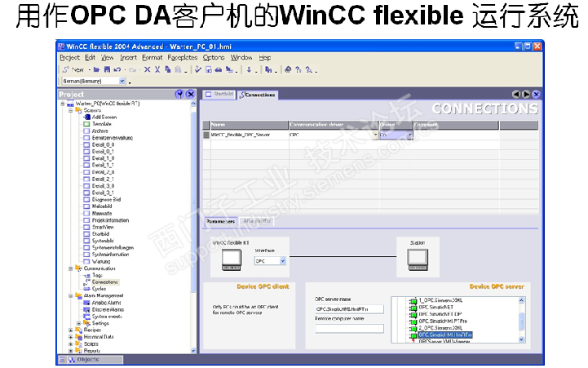Viewport: 588px width, 368px height.
Task: Open the Edit menu
Action: click(x=90, y=58)
